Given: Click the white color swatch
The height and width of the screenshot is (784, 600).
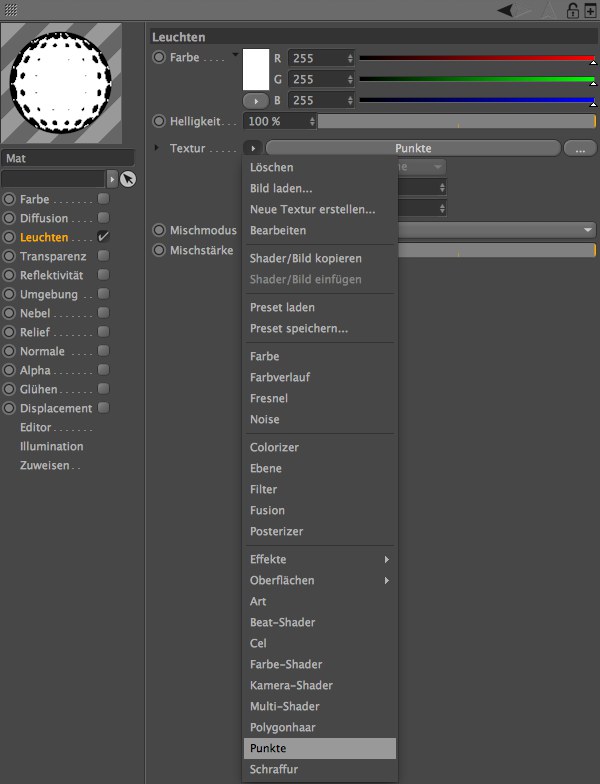Looking at the screenshot, I should point(258,68).
